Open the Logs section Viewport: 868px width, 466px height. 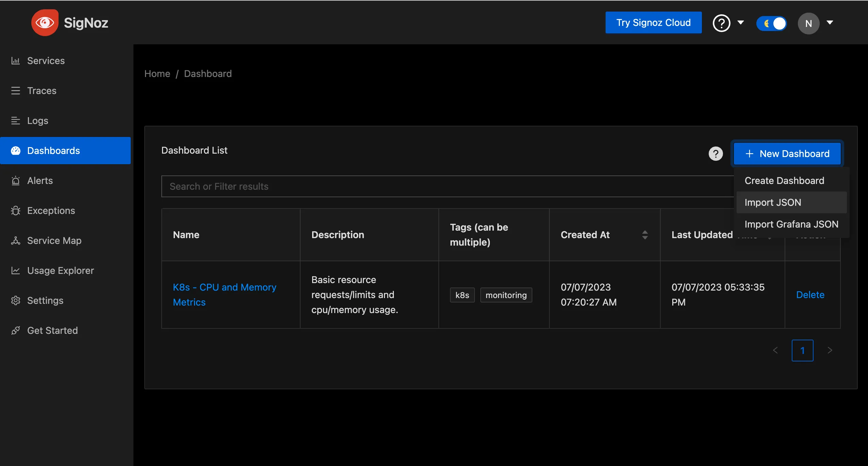coord(37,120)
